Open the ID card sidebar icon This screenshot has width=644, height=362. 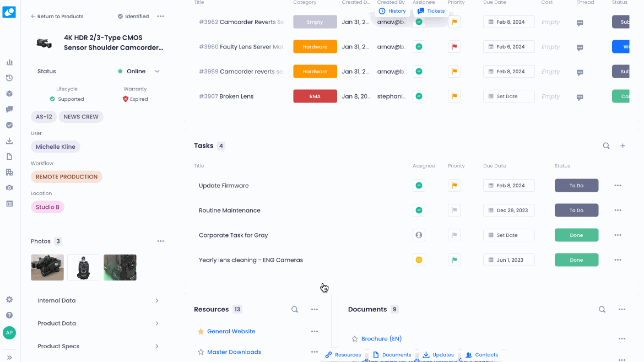coord(9,204)
